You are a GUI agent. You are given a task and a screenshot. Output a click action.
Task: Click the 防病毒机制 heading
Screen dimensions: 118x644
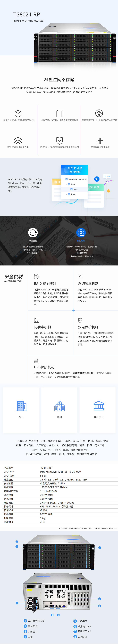[x=42, y=327]
